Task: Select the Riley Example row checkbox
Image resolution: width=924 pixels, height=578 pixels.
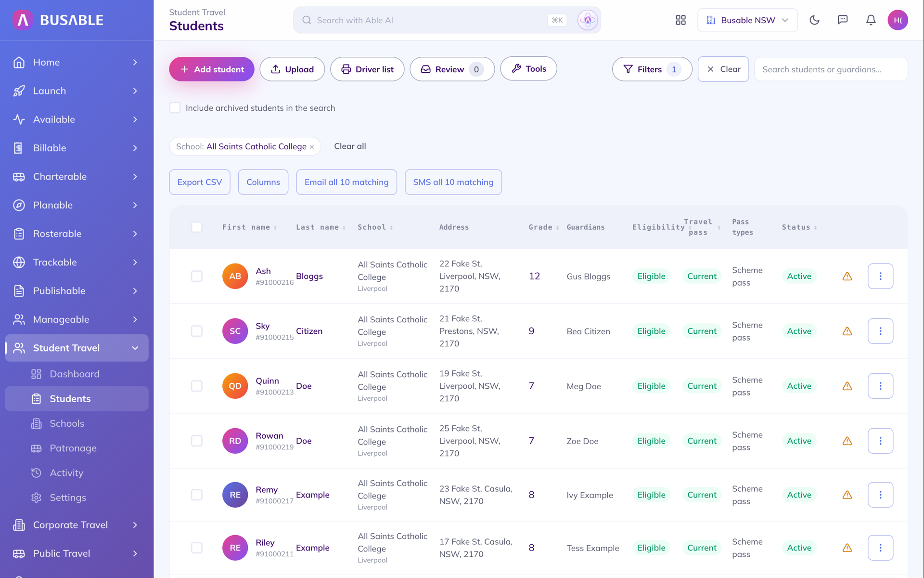Action: point(197,548)
